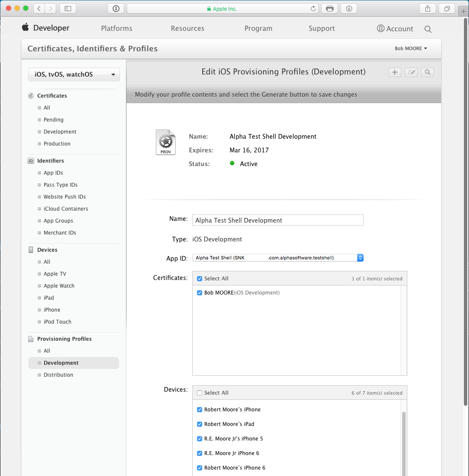Open the Program nav menu
Viewport: 469px width, 476px height.
pyautogui.click(x=258, y=29)
